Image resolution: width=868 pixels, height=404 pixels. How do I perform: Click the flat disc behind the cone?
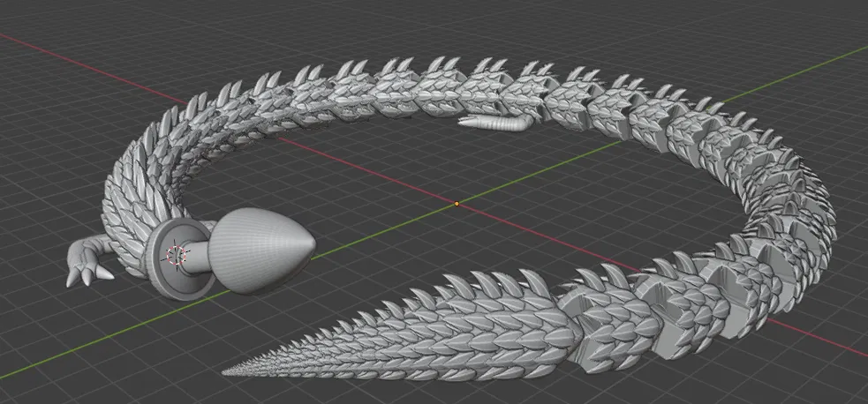(x=178, y=258)
